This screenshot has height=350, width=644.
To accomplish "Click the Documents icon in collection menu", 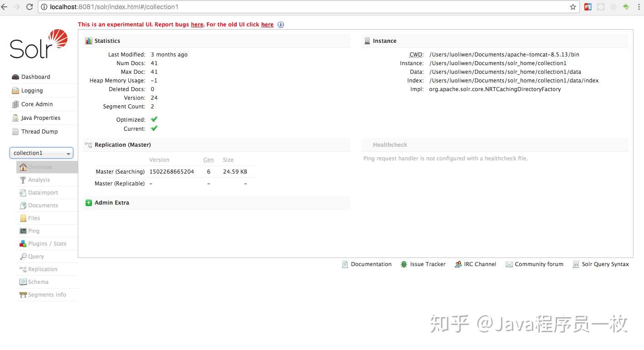I will coord(23,206).
